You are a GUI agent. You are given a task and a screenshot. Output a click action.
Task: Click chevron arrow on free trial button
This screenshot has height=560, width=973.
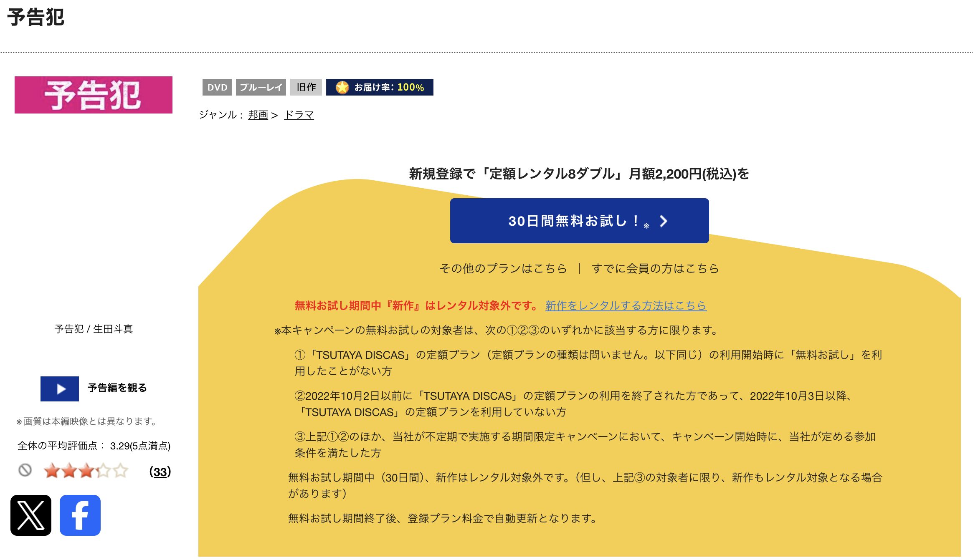click(664, 221)
